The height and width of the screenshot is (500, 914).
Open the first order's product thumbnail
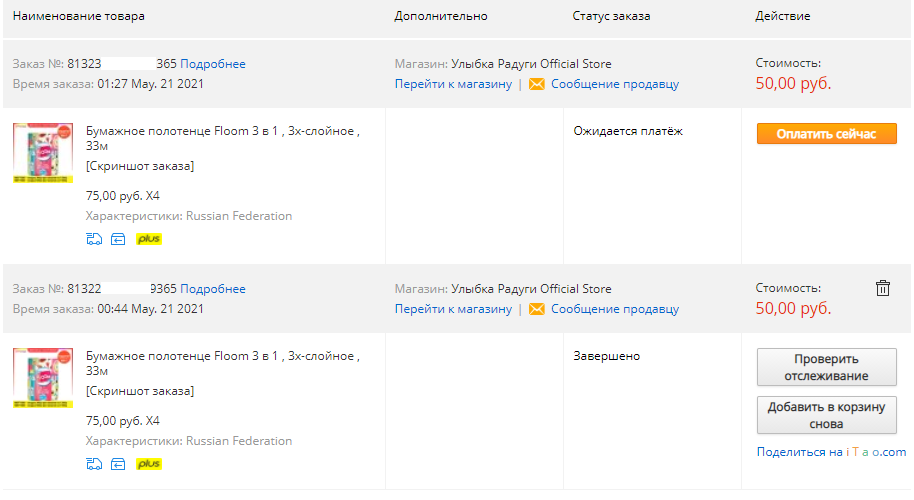tap(43, 153)
